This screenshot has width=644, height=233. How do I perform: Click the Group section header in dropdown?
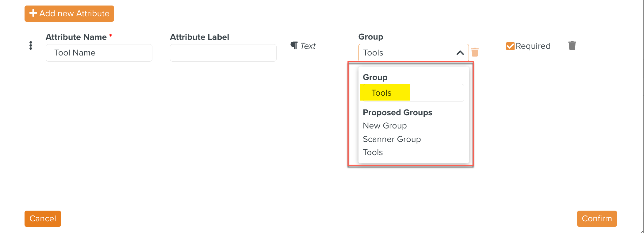[x=375, y=77]
